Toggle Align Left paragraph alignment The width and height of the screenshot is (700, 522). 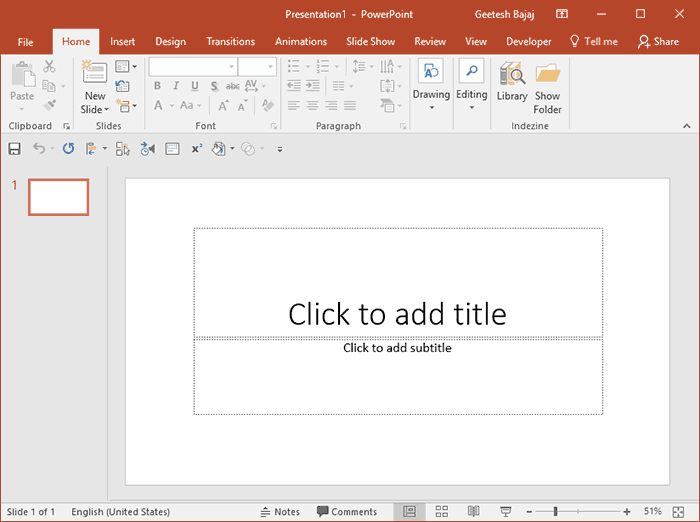tap(293, 105)
